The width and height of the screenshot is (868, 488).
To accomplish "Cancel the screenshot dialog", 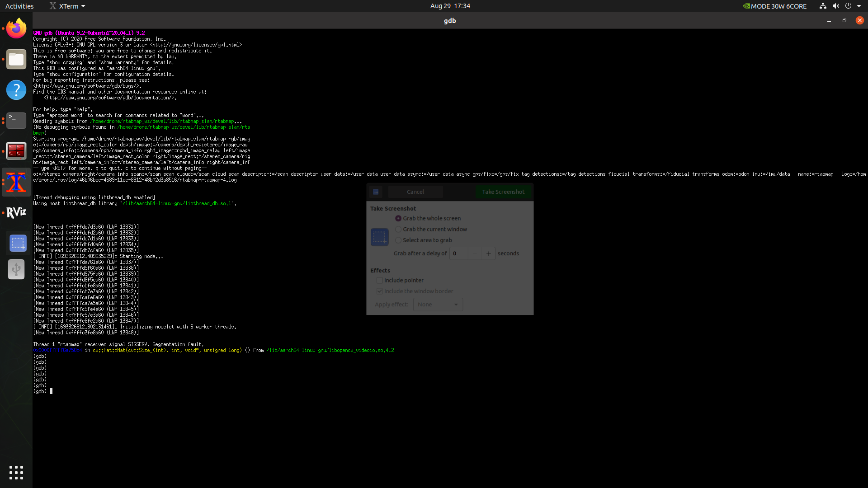I will click(415, 192).
